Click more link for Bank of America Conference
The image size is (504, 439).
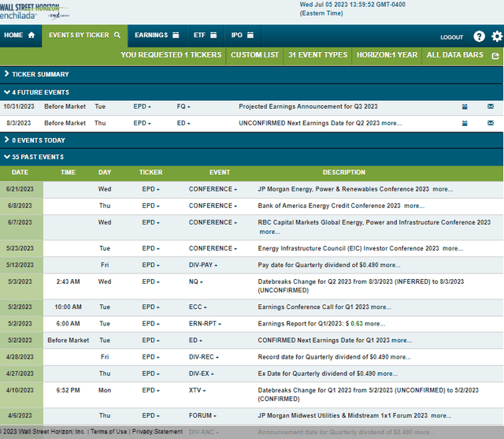(414, 206)
